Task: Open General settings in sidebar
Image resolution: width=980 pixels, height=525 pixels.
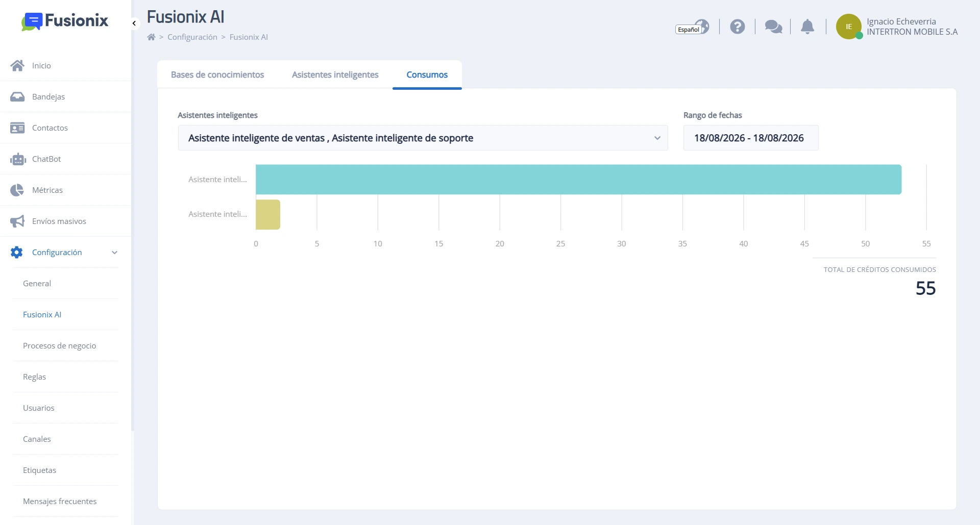Action: tap(37, 283)
